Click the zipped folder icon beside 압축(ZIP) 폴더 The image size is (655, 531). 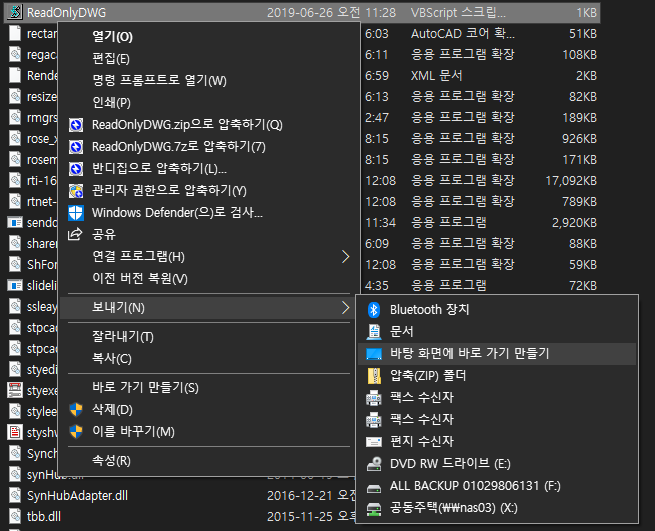(374, 376)
